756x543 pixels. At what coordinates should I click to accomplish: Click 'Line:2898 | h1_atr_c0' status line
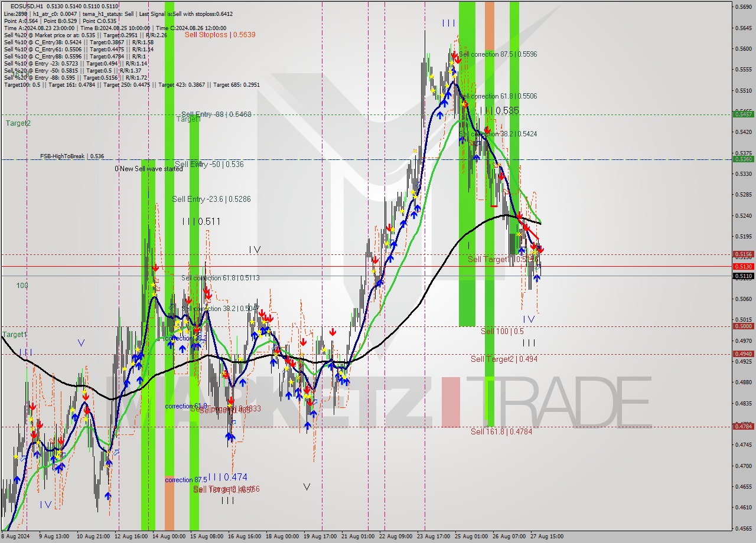pyautogui.click(x=118, y=13)
